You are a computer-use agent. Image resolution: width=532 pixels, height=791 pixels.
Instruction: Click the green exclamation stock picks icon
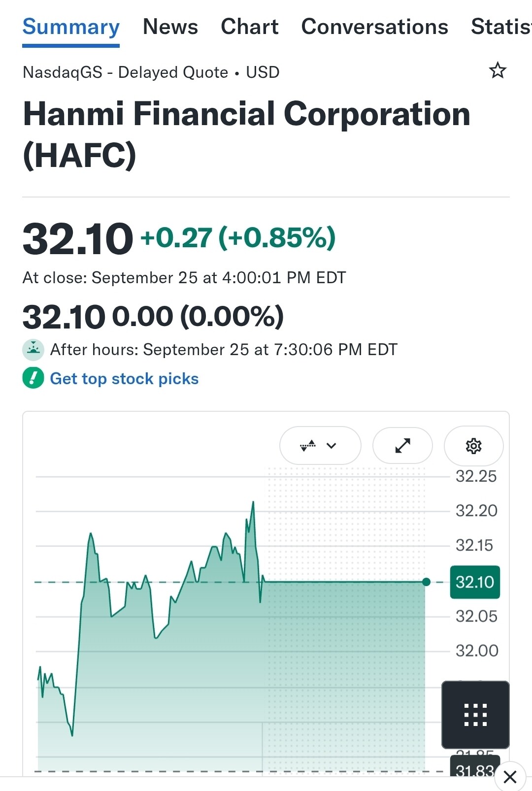click(x=33, y=378)
